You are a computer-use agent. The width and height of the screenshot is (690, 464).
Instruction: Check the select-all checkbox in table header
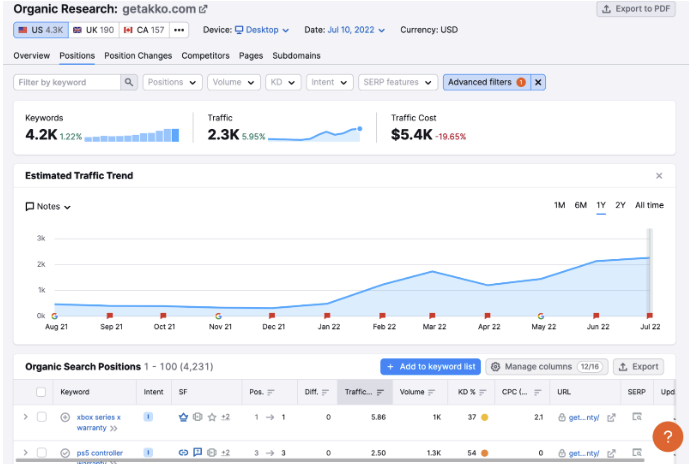coord(42,392)
